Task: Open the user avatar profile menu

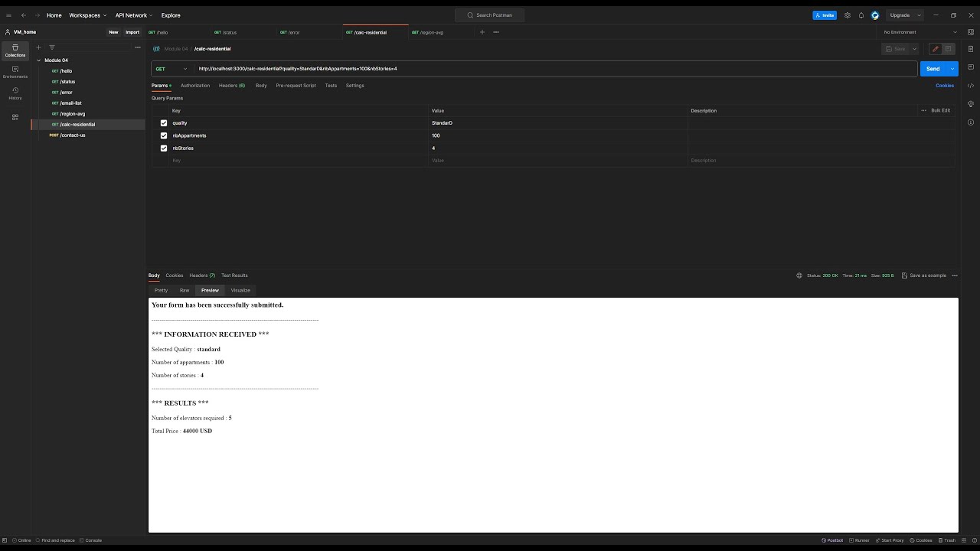Action: click(x=875, y=15)
